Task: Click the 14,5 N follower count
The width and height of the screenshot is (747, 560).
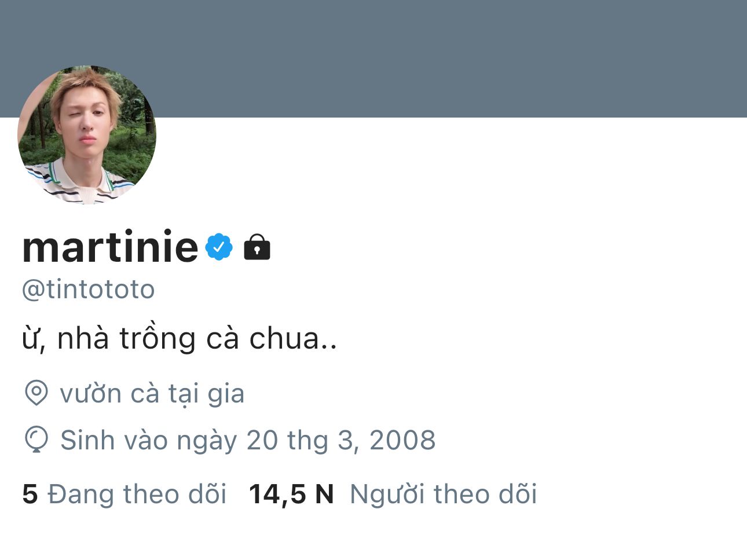Action: coord(291,494)
